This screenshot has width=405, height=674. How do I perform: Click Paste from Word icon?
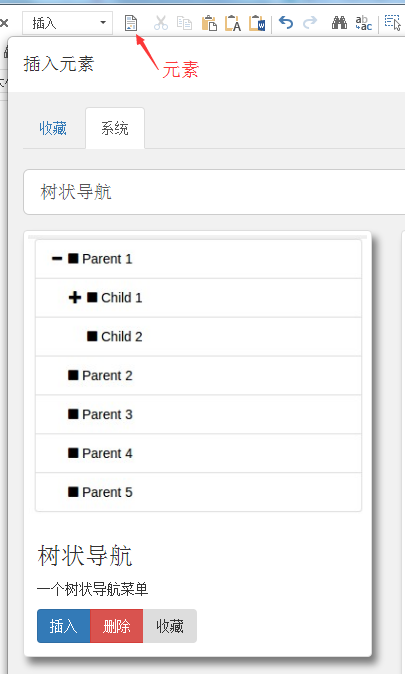pyautogui.click(x=257, y=23)
